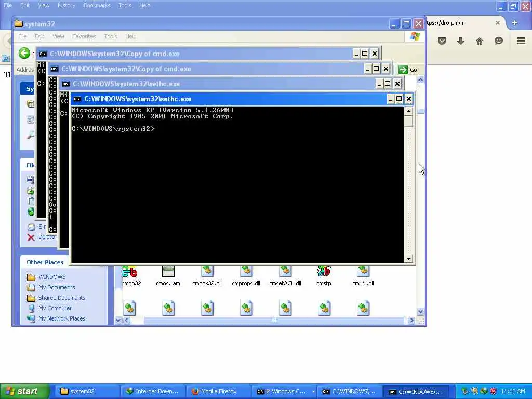Click the system32 Explorer title bar folder icon
532x399 pixels.
coord(19,24)
